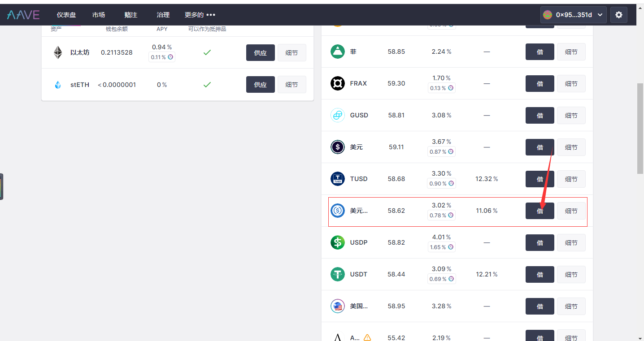Click the AAVE logo
The height and width of the screenshot is (341, 644).
pos(23,15)
